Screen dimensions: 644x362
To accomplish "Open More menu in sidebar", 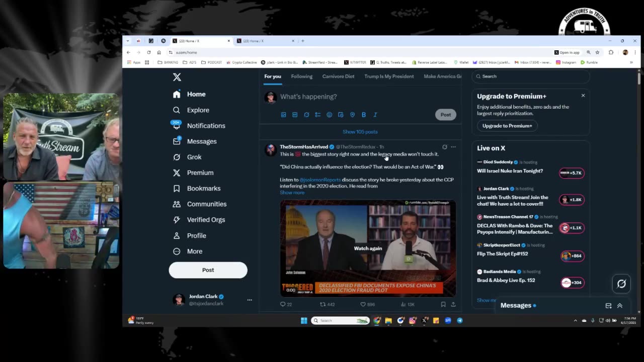I will 188,251.
